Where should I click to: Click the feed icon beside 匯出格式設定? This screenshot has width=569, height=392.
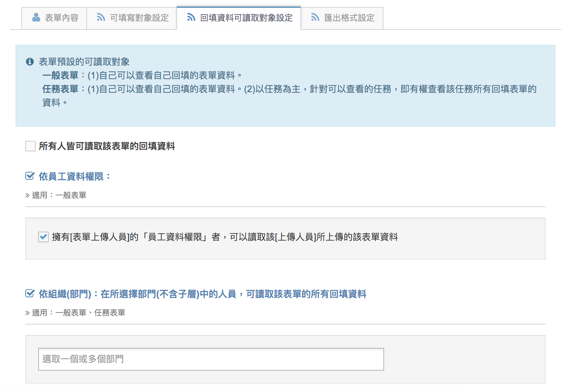[315, 17]
